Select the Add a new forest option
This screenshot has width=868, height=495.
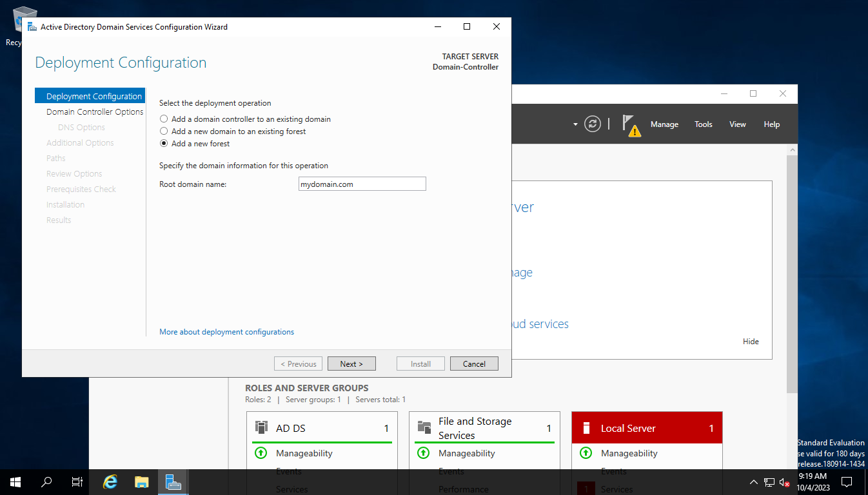point(164,143)
